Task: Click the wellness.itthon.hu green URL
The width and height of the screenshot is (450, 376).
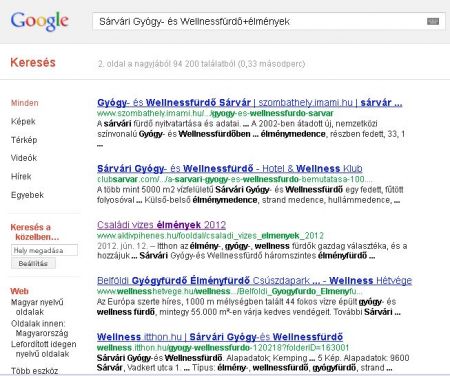Action: coord(223,348)
